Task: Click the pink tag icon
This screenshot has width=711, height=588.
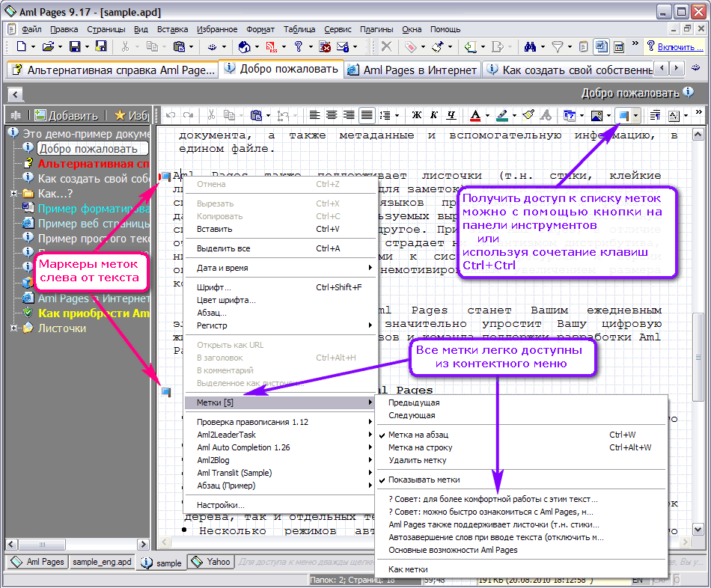Action: pyautogui.click(x=410, y=46)
